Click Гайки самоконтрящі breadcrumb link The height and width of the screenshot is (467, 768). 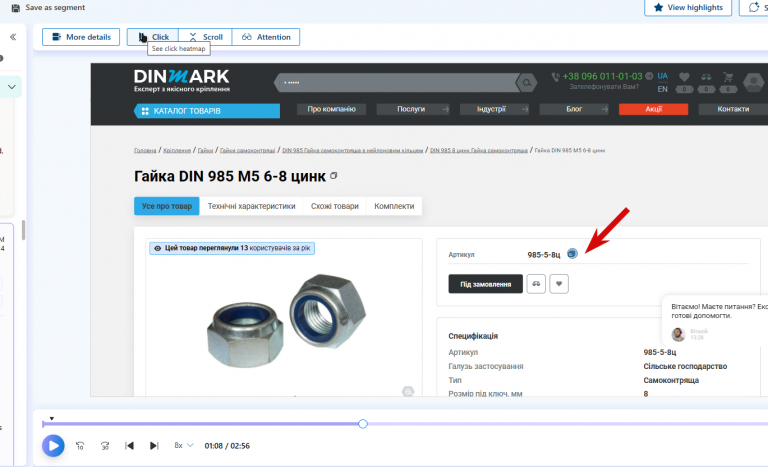[x=247, y=150]
